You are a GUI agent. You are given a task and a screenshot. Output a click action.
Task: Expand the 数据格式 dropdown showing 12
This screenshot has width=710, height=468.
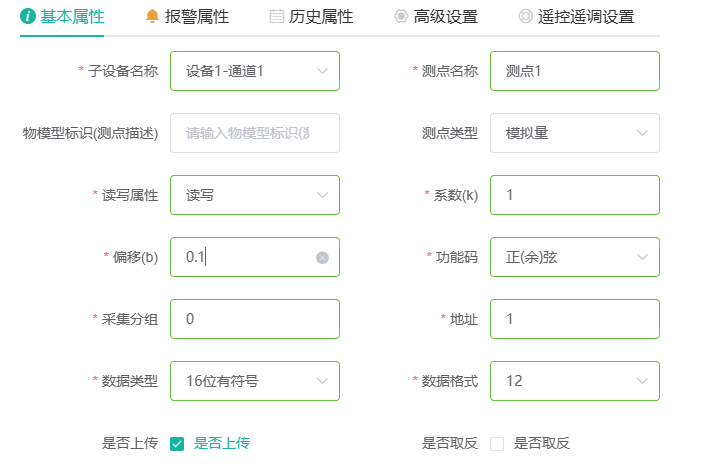(575, 381)
